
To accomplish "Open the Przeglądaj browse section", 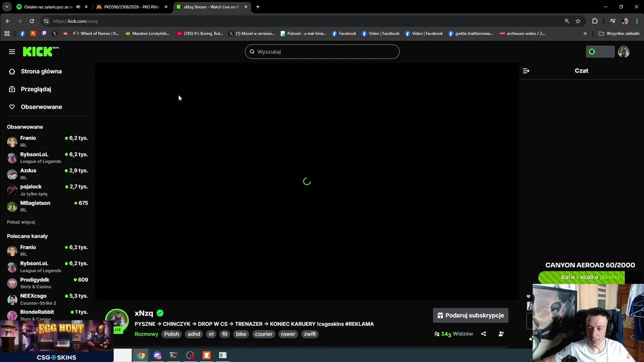I will [x=36, y=89].
